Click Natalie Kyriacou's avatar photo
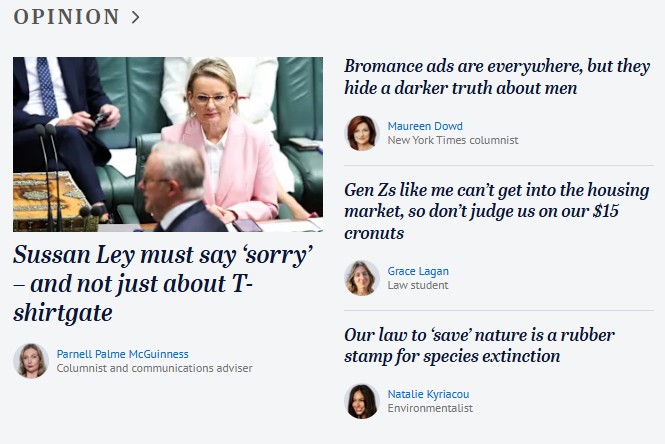665x444 pixels. (x=362, y=401)
